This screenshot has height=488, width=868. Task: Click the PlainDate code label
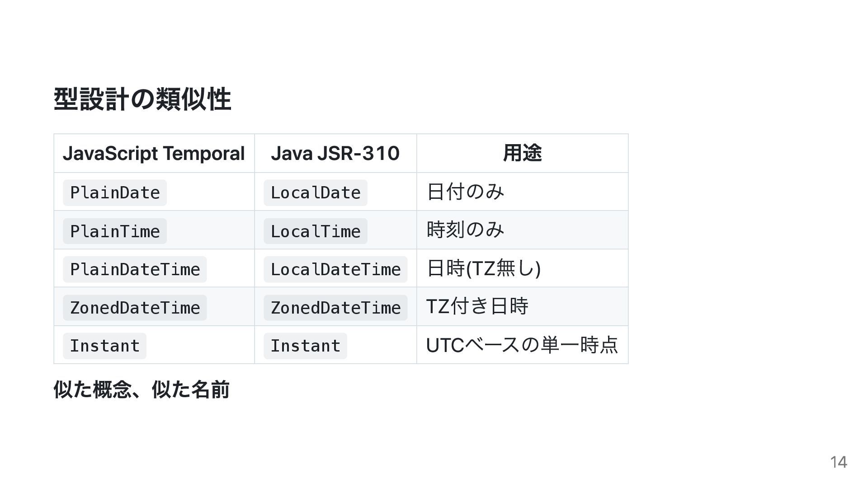pos(115,193)
